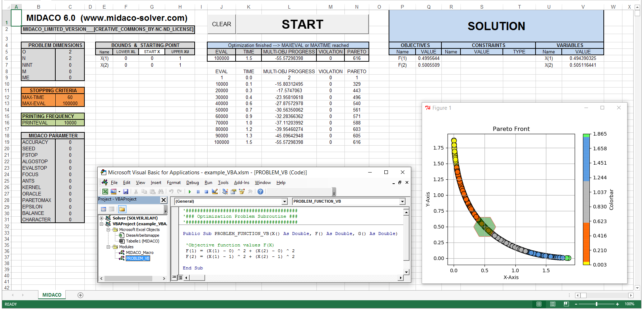Screen dimensions: 644x311
Task: Switch to Procedure View toggle in code window
Action: pos(175,277)
